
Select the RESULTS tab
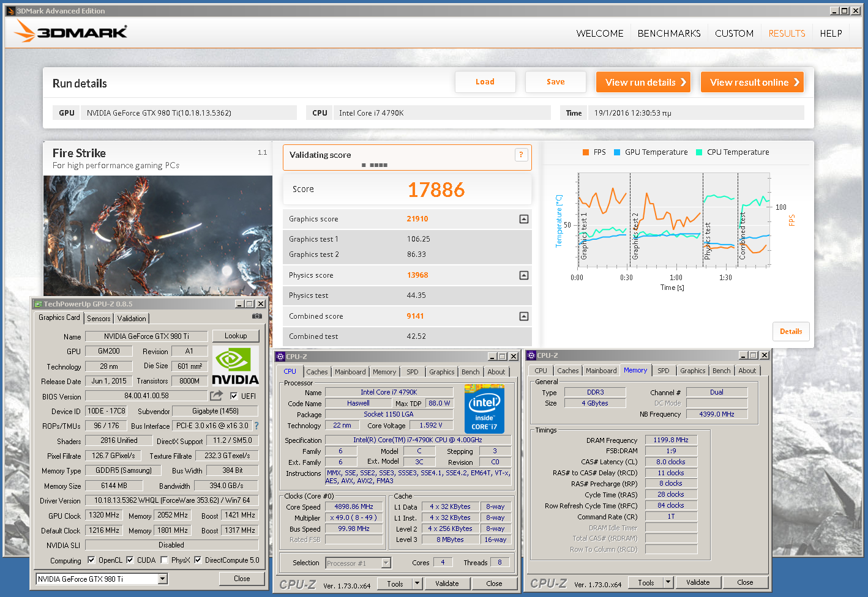click(787, 34)
